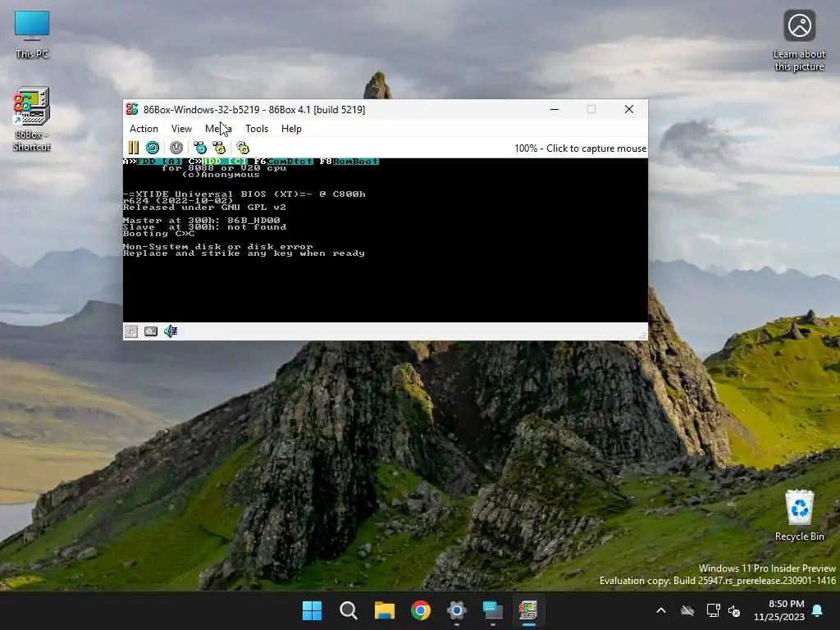Select the 86Box Shortcut desktop icon
The height and width of the screenshot is (630, 840).
coord(32,120)
